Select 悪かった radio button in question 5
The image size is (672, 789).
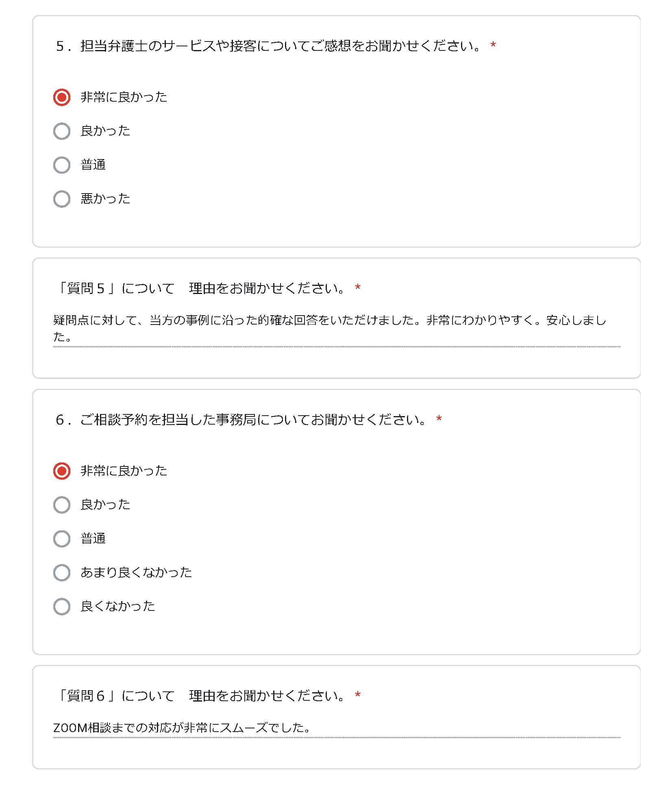pos(62,199)
